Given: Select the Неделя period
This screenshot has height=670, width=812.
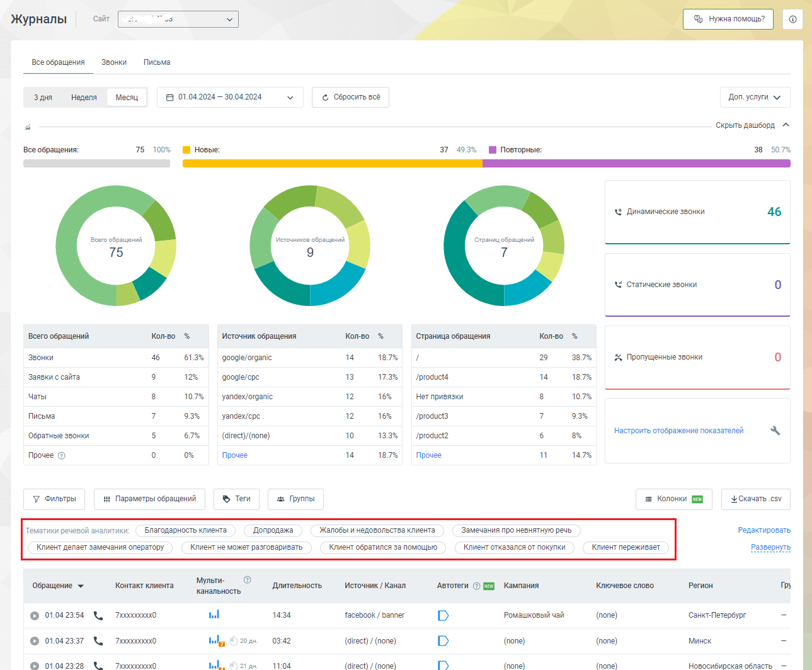Looking at the screenshot, I should [x=84, y=98].
